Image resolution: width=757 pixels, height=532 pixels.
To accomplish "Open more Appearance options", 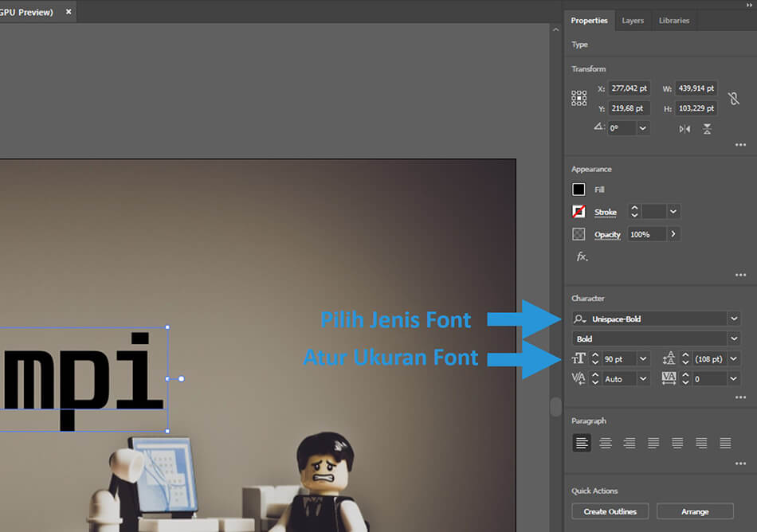I will tap(740, 275).
